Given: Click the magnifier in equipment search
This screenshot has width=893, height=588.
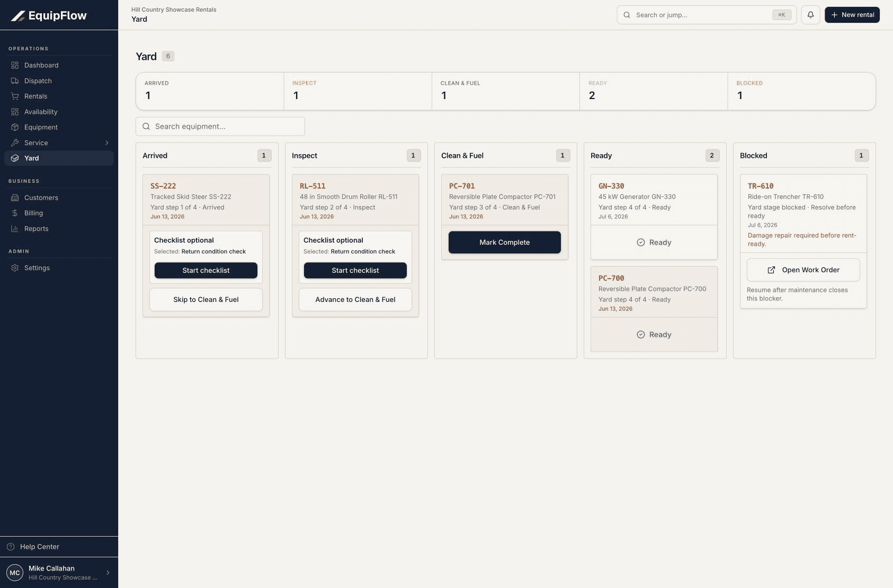Looking at the screenshot, I should [x=146, y=127].
